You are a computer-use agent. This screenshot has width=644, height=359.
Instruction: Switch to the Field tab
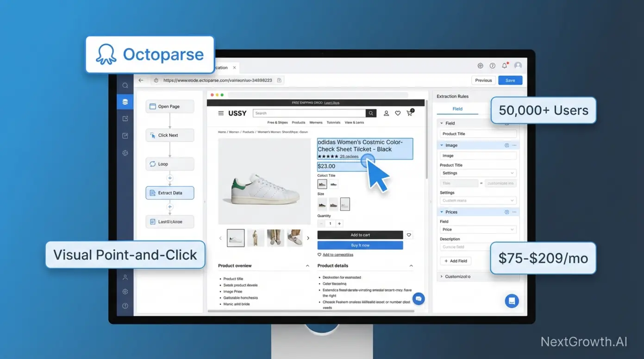(457, 109)
